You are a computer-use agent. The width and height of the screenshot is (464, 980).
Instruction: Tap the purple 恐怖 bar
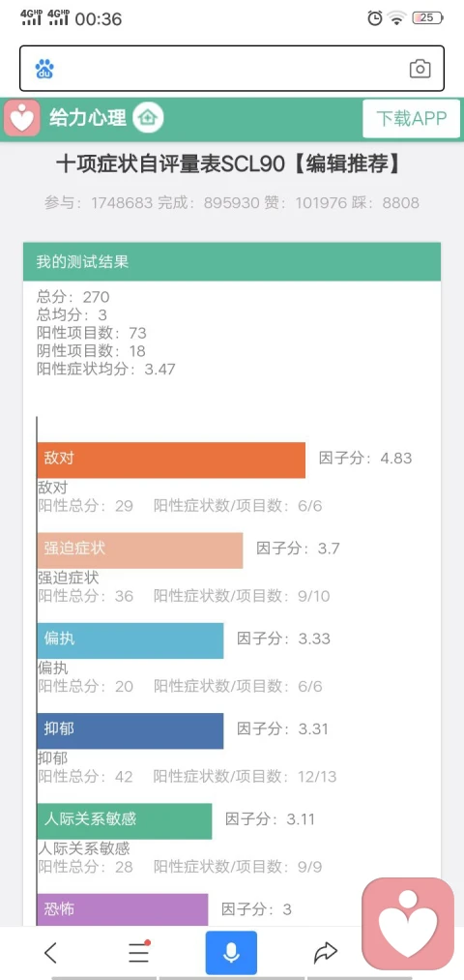[x=123, y=909]
